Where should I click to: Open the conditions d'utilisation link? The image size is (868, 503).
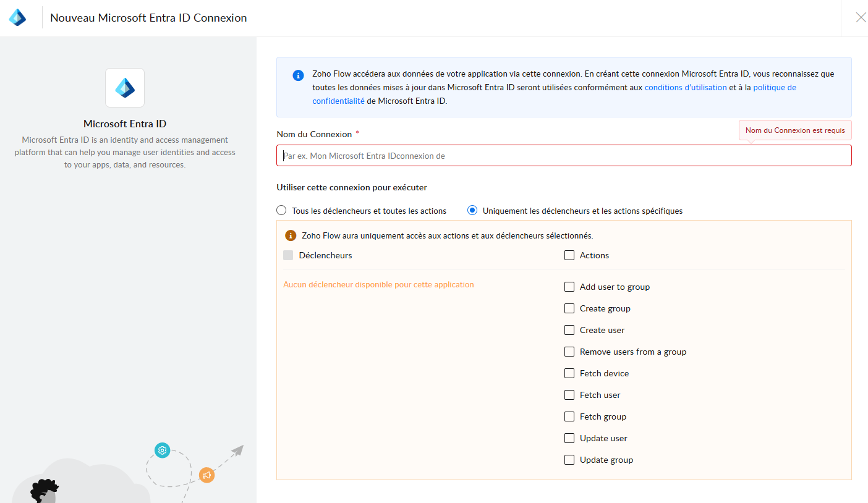[x=686, y=88]
